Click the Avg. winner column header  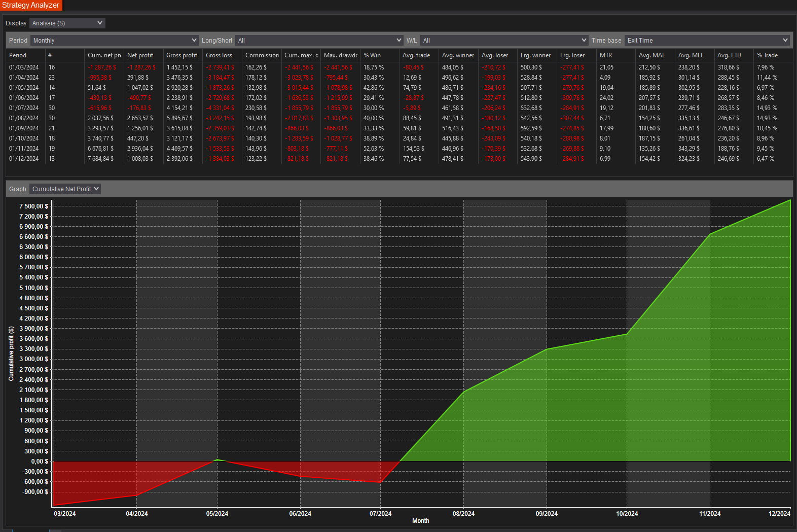[458, 55]
